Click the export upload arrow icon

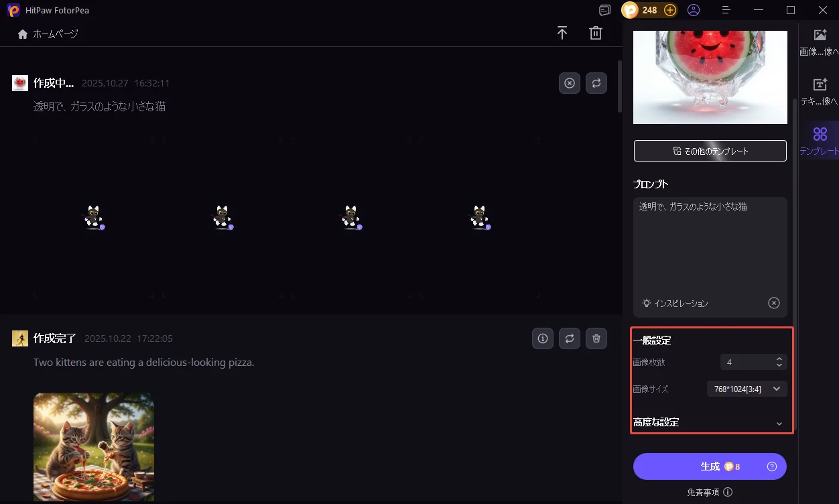point(562,34)
